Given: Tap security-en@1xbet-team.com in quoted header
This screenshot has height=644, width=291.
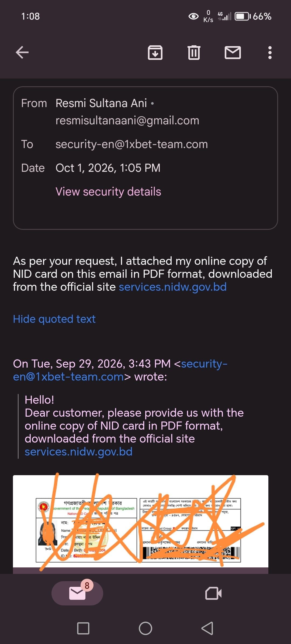Looking at the screenshot, I should click(x=120, y=370).
